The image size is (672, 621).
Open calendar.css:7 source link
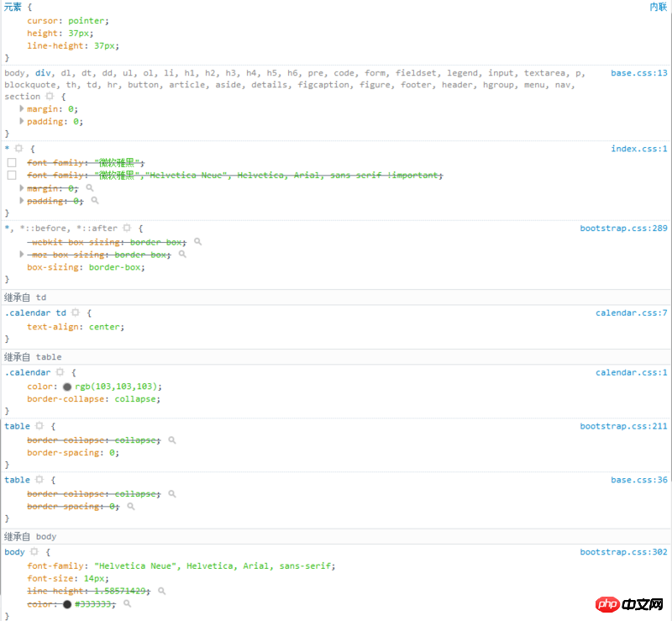[x=632, y=313]
